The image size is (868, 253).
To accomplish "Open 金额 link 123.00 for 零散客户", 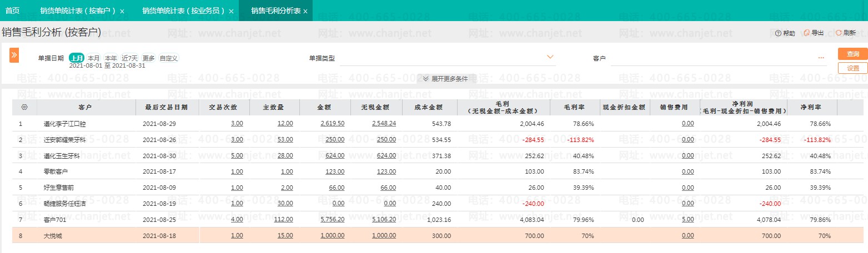I will pos(335,171).
